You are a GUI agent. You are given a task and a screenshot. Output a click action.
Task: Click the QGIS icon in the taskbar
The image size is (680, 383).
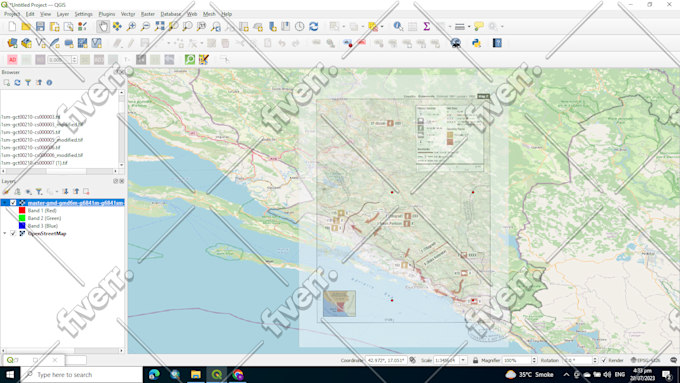point(216,374)
